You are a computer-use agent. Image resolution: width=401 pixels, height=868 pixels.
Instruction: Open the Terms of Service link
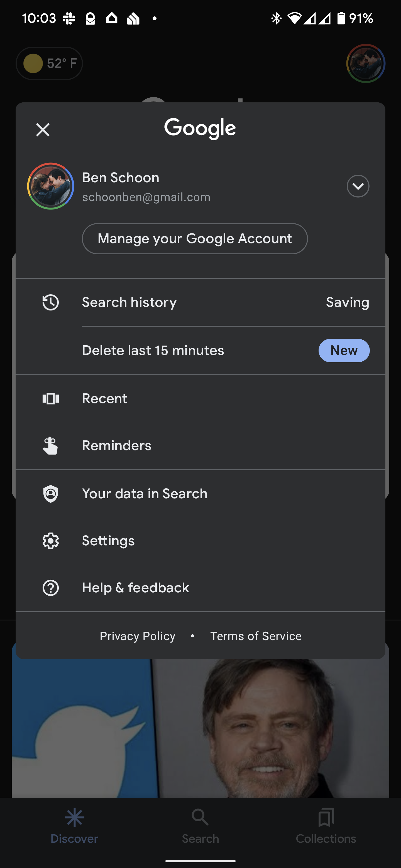(x=256, y=636)
